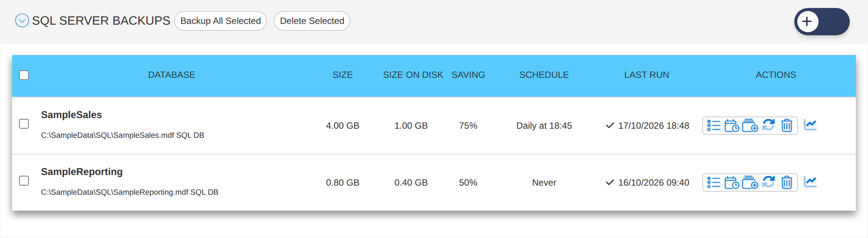Screen dimensions: 868x238
Task: Tick the select-all checkbox in table header
Action: 24,75
